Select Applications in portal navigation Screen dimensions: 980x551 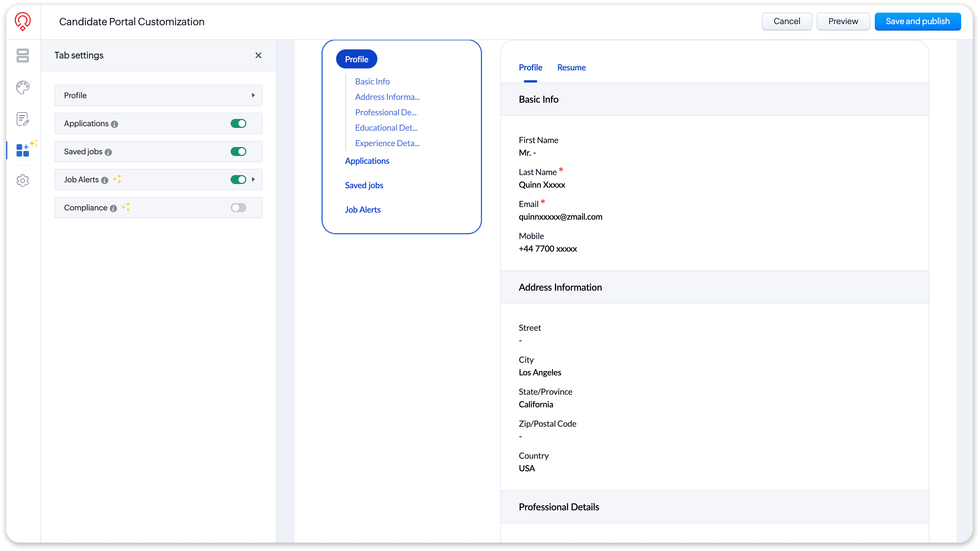pos(367,161)
